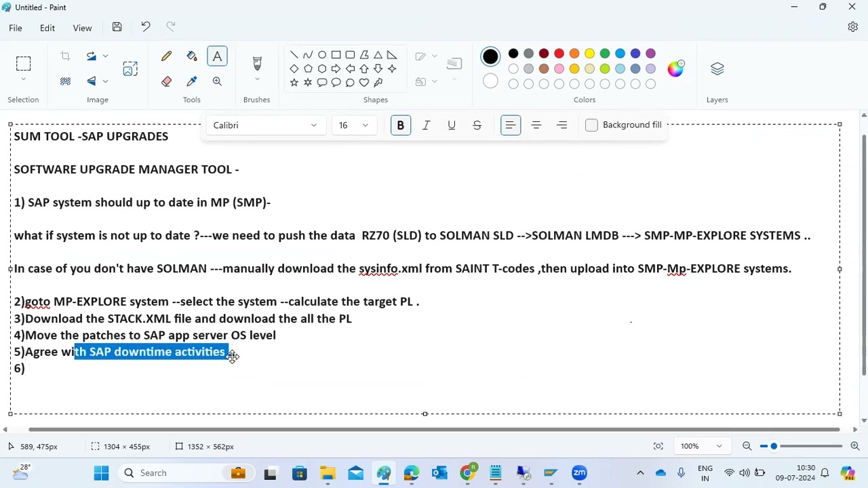Select the oval shape
The width and height of the screenshot is (868, 488).
coord(322,55)
